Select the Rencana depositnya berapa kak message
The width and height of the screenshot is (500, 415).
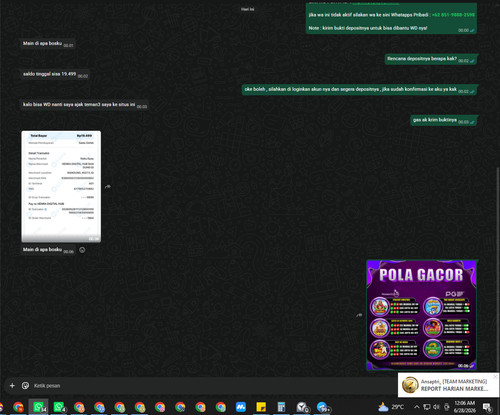coord(431,59)
